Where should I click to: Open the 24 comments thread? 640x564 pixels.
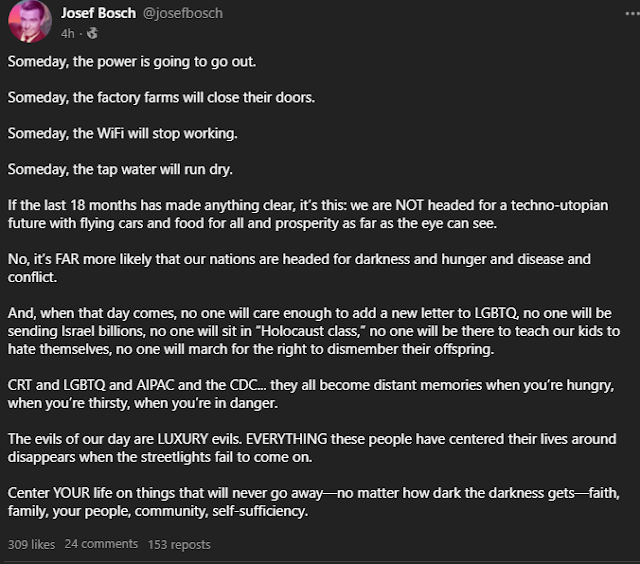click(x=101, y=544)
